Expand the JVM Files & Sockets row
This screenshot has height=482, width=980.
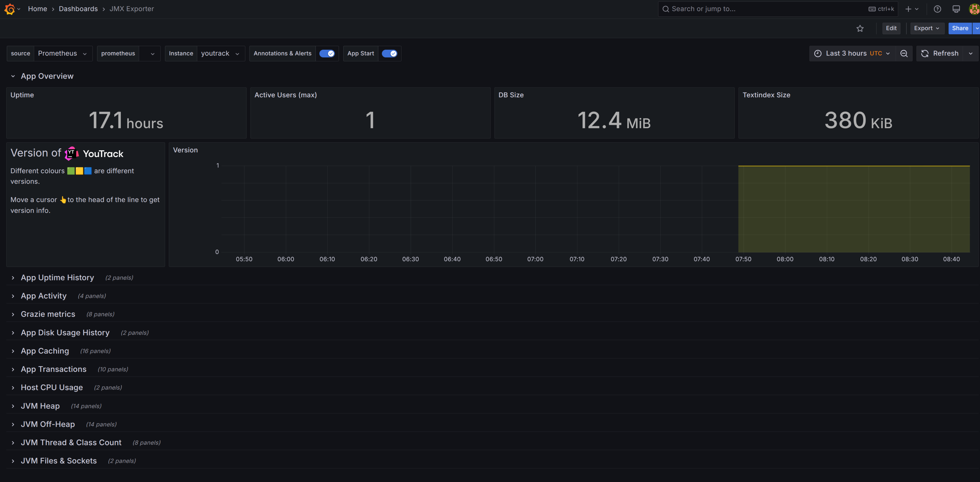click(13, 461)
